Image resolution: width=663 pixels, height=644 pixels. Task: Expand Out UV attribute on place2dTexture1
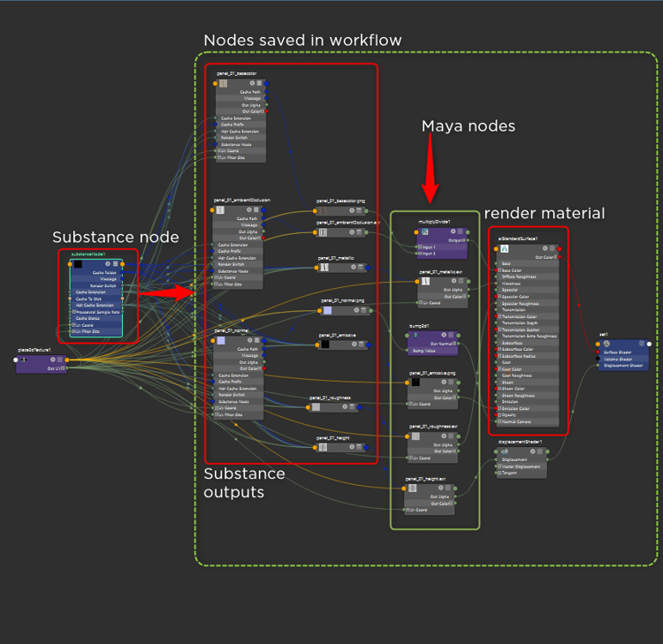(64, 368)
